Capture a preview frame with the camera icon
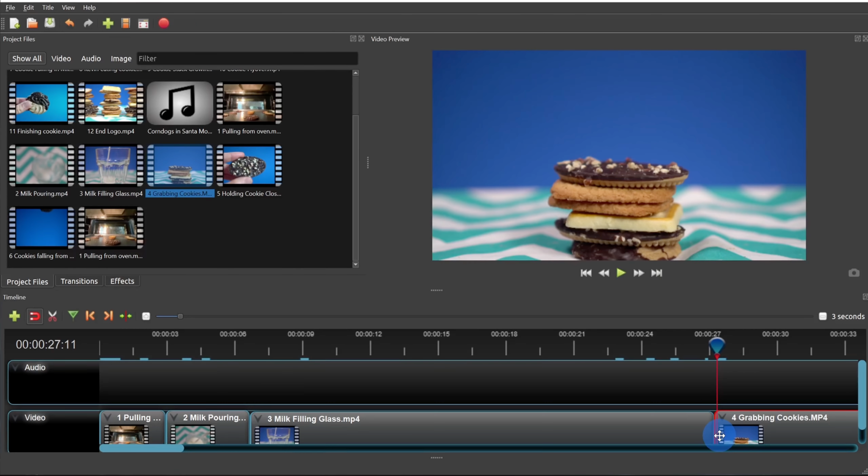Screen dimensions: 868x476 (x=854, y=273)
